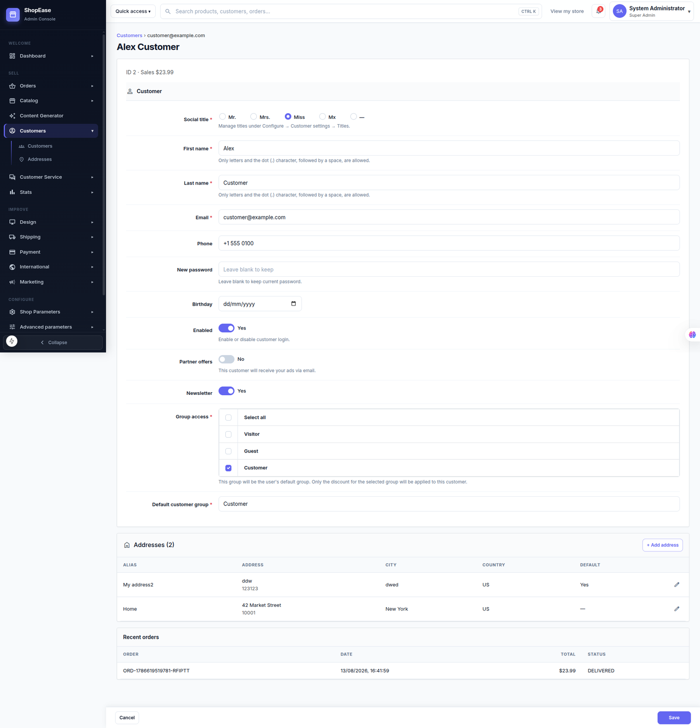Click the Add address button

pyautogui.click(x=662, y=545)
